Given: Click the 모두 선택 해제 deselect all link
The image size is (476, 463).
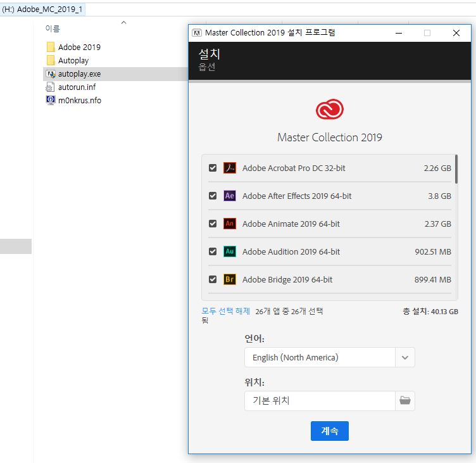Looking at the screenshot, I should [226, 311].
